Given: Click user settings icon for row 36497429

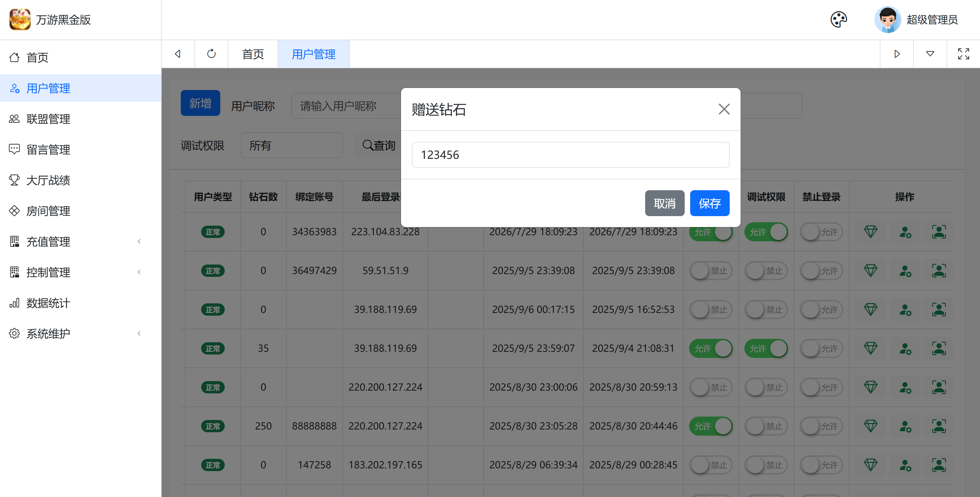Looking at the screenshot, I should point(905,271).
